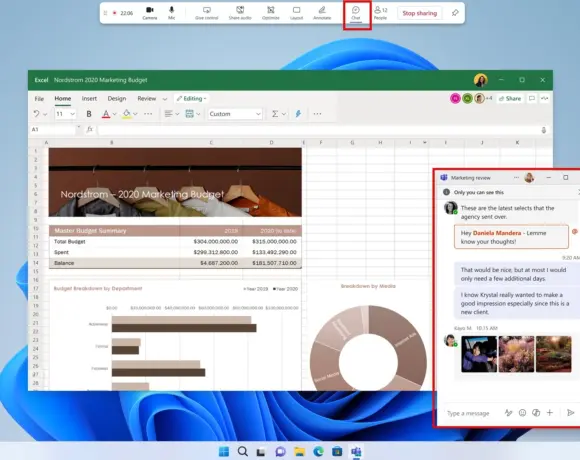Toggle Bold formatting
580x460 pixels.
(x=89, y=114)
